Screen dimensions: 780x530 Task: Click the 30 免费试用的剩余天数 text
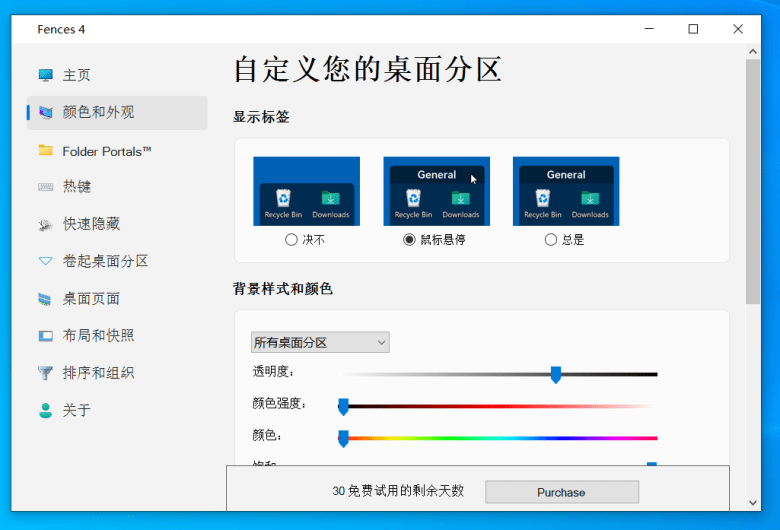pos(398,491)
